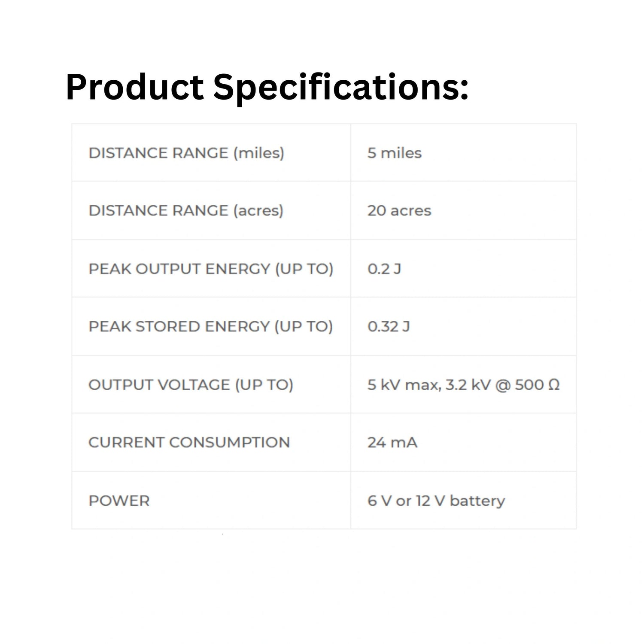This screenshot has height=644, width=644.
Task: Click the 500 Ω resistance text
Action: (x=537, y=385)
